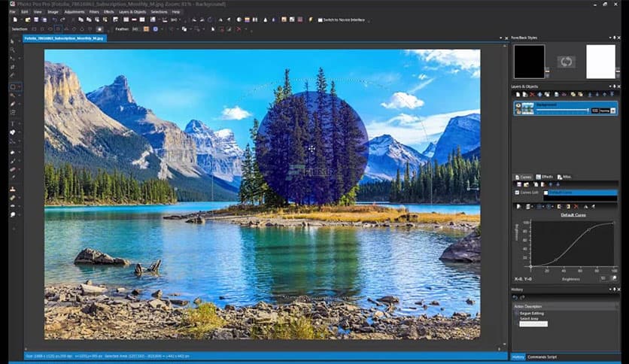
Task: Open the File menu
Action: [x=13, y=12]
